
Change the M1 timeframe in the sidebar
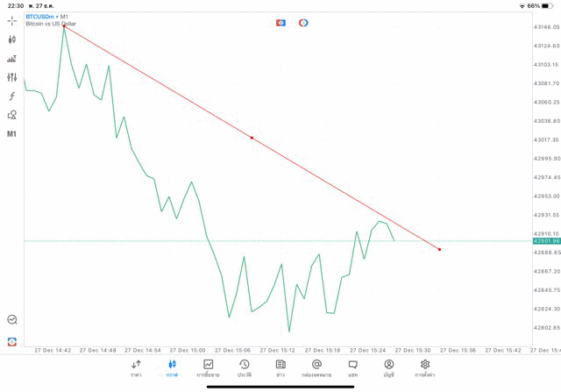pyautogui.click(x=11, y=134)
